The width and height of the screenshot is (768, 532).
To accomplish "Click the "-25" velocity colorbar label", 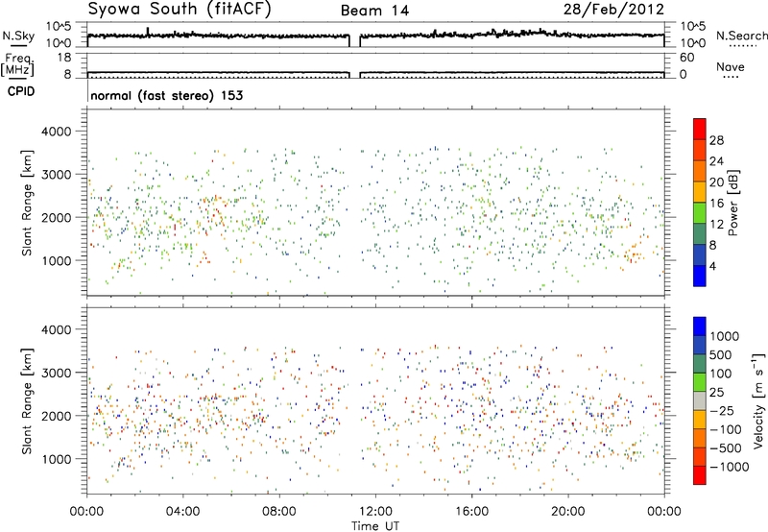I will (721, 410).
